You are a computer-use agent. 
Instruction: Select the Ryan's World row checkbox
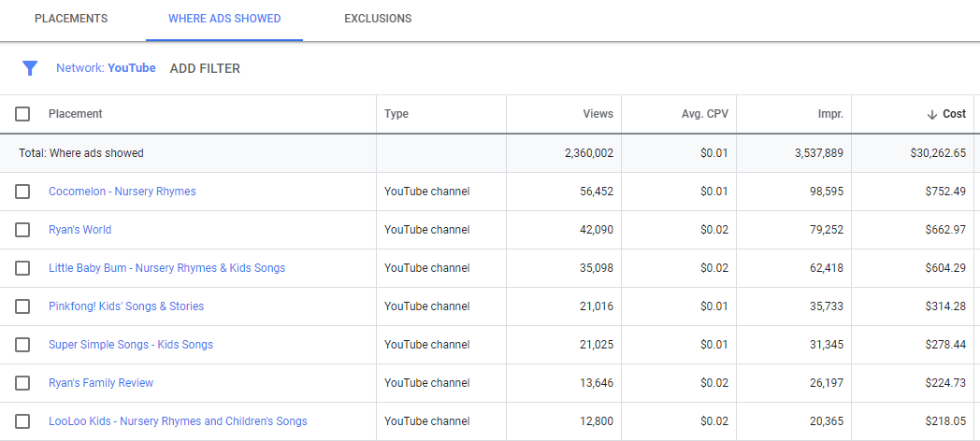point(22,230)
